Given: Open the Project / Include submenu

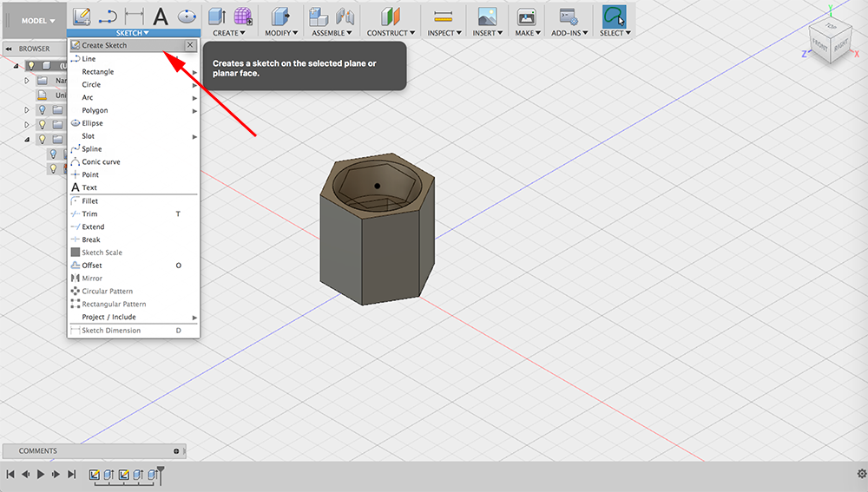Looking at the screenshot, I should coord(134,317).
